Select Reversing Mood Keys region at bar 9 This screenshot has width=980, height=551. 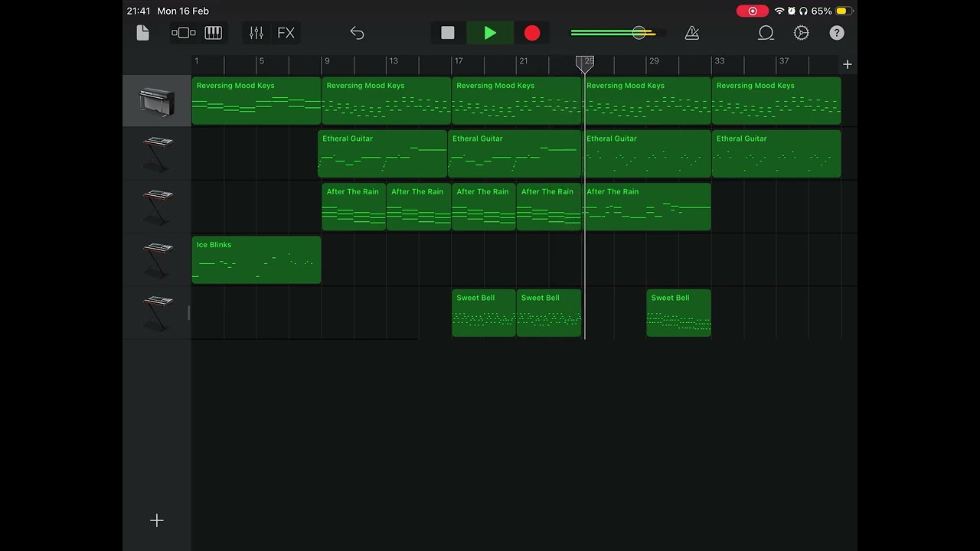click(x=387, y=101)
